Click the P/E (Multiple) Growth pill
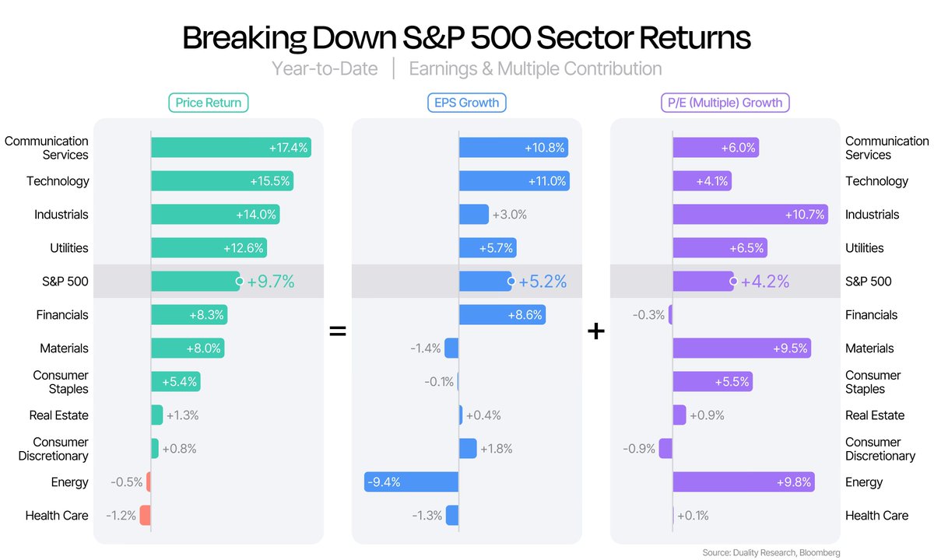The width and height of the screenshot is (934, 560). click(x=725, y=102)
